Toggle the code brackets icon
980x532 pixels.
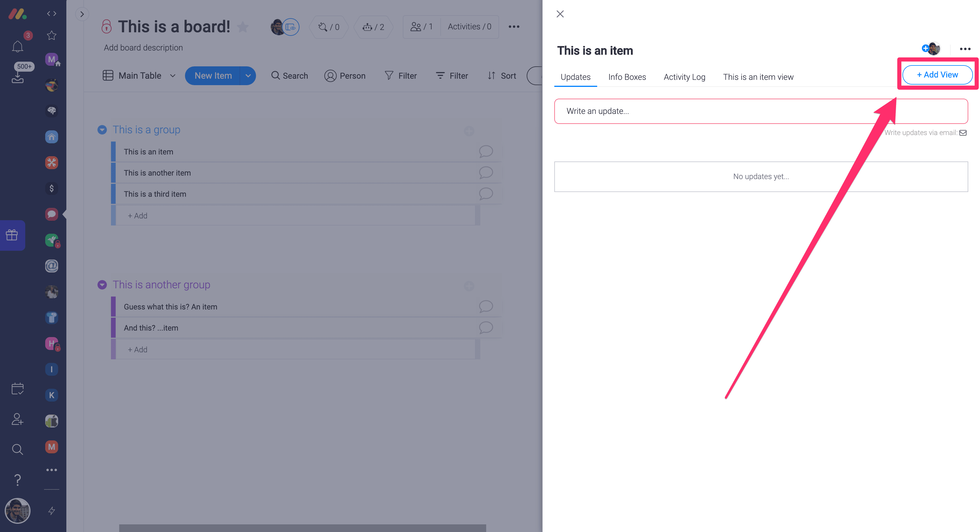tap(52, 14)
